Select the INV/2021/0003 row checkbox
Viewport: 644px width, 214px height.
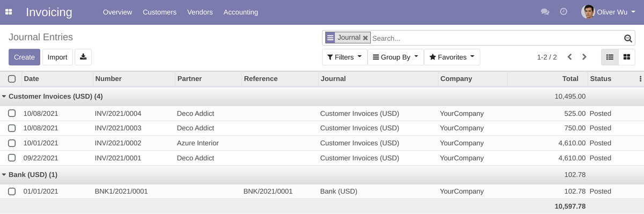coord(12,128)
